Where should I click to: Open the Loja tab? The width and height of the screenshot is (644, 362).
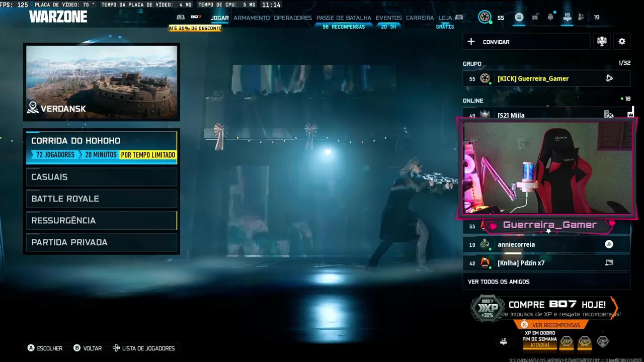click(x=445, y=18)
